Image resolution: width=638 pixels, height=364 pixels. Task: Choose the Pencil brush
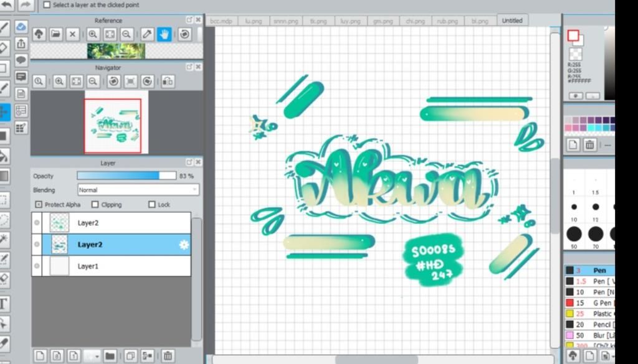(x=590, y=325)
